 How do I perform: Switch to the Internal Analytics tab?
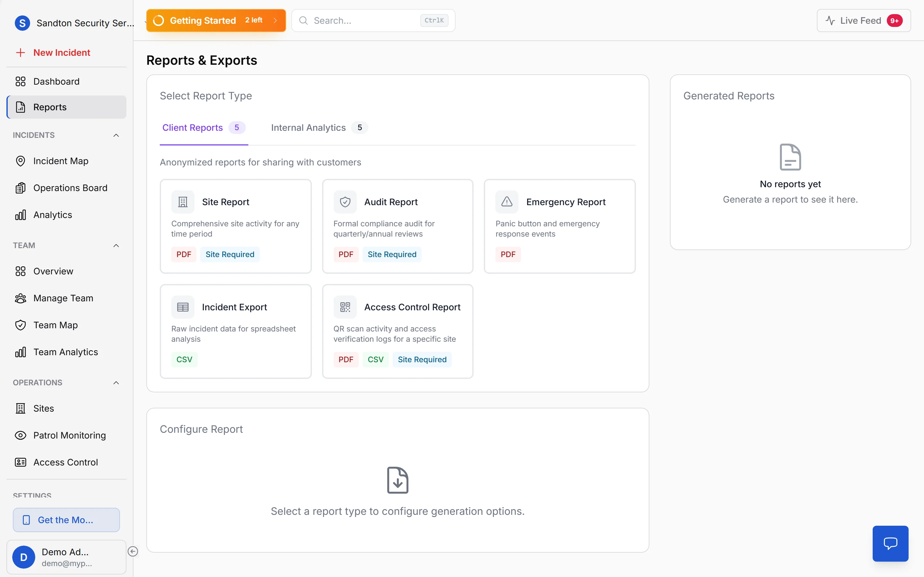[308, 128]
